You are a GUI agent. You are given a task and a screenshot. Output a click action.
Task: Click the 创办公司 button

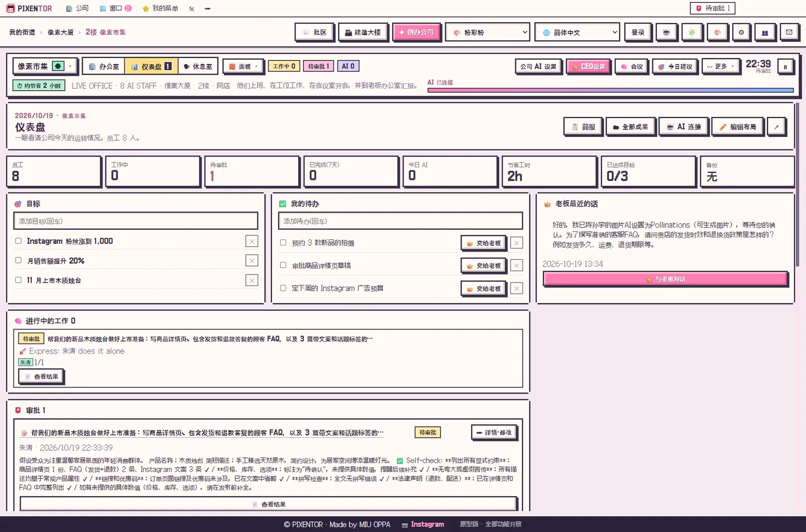point(416,32)
